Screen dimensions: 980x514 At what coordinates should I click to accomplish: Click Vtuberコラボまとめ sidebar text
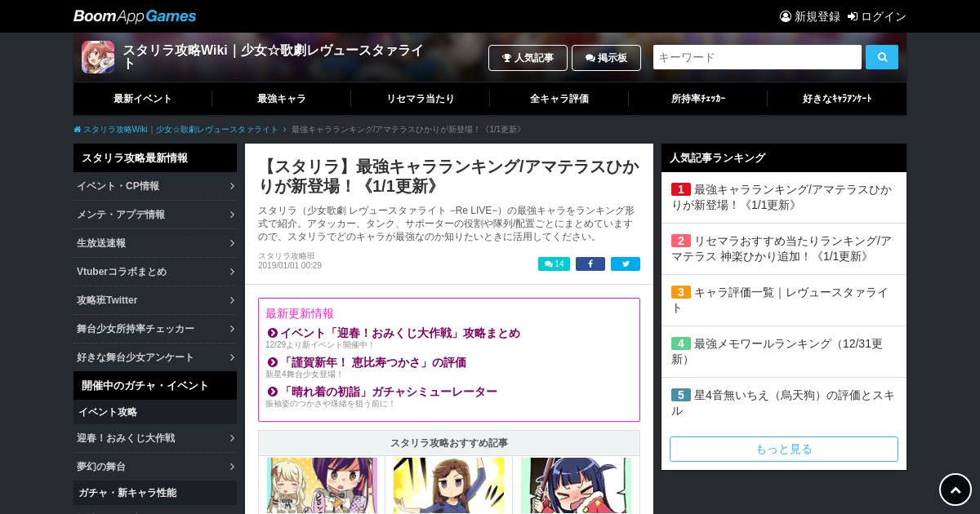[x=122, y=272]
